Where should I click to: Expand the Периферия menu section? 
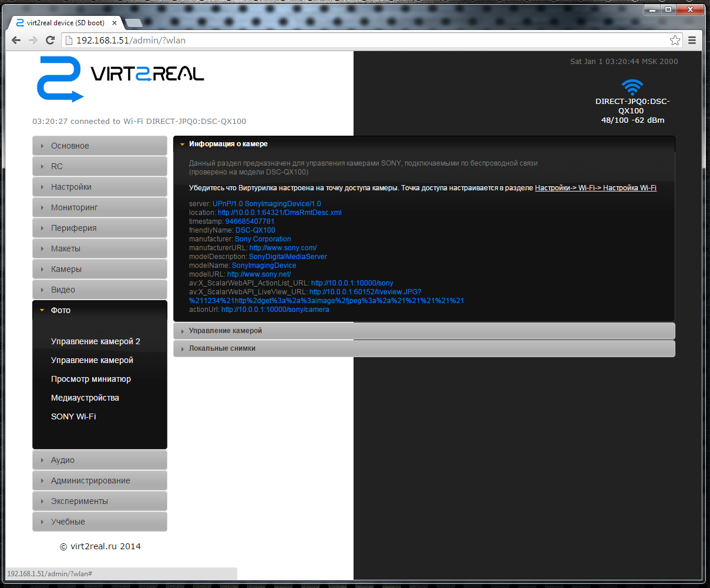[x=100, y=228]
